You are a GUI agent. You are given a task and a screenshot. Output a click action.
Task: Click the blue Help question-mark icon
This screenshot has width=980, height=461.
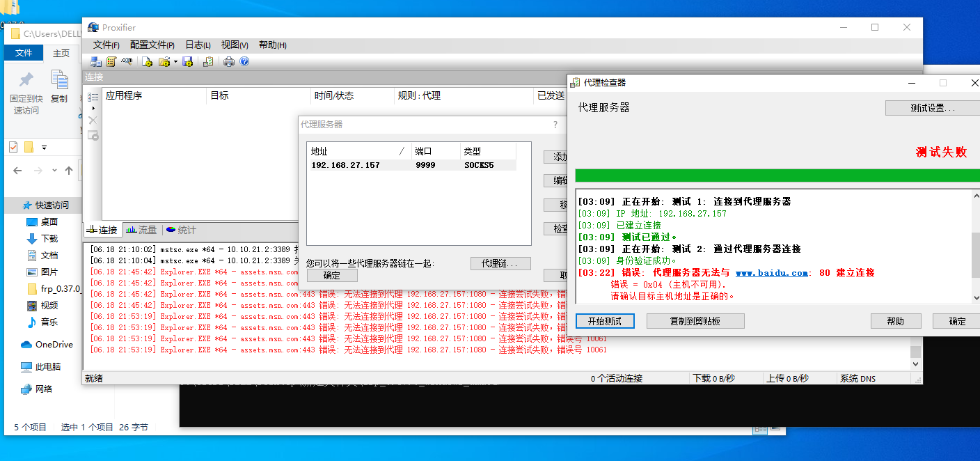tap(244, 61)
